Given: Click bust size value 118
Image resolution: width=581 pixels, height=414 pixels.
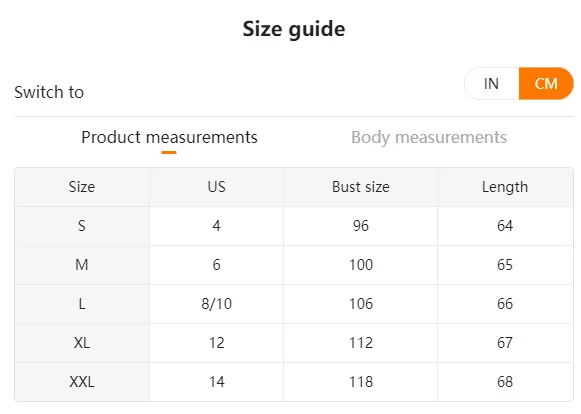Looking at the screenshot, I should click(x=361, y=382).
